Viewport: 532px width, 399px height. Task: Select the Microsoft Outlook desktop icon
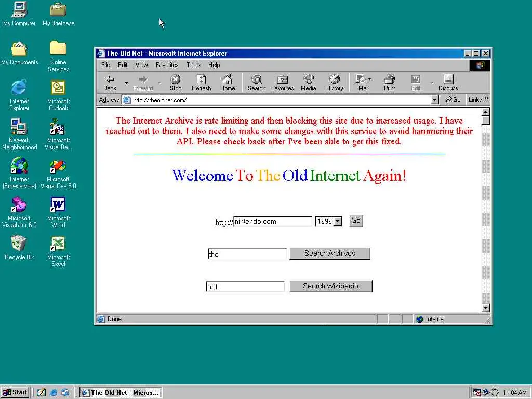point(58,96)
